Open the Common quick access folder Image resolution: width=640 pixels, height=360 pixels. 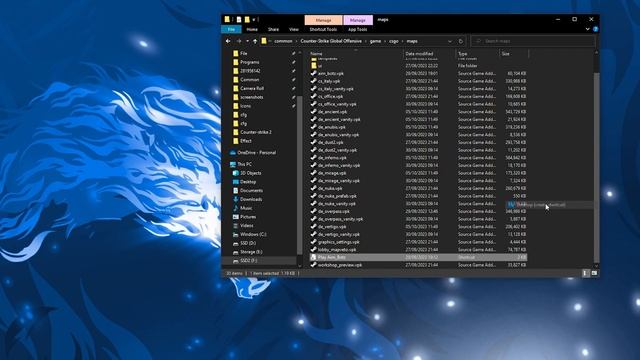pyautogui.click(x=249, y=80)
